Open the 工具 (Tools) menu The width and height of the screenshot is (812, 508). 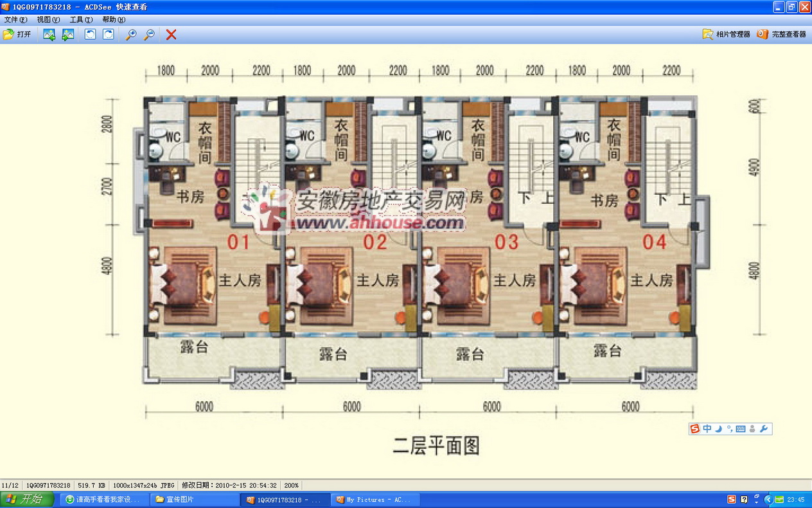[x=81, y=20]
